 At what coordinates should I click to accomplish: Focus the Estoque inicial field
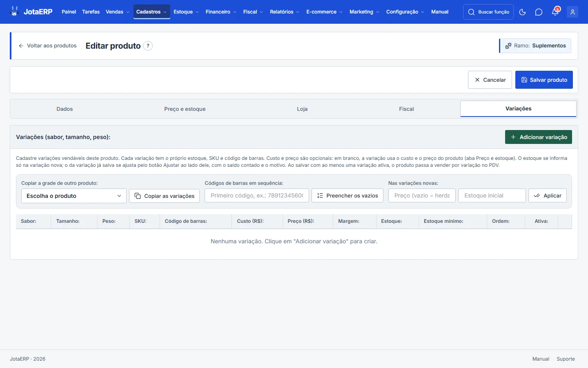[492, 195]
